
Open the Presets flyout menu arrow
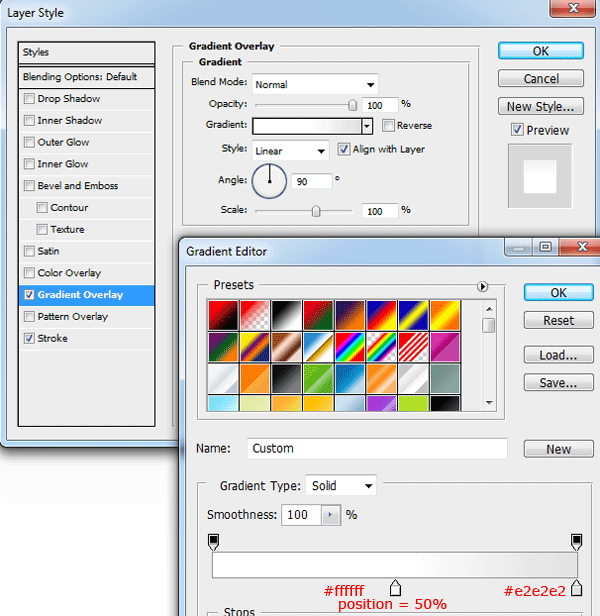483,286
